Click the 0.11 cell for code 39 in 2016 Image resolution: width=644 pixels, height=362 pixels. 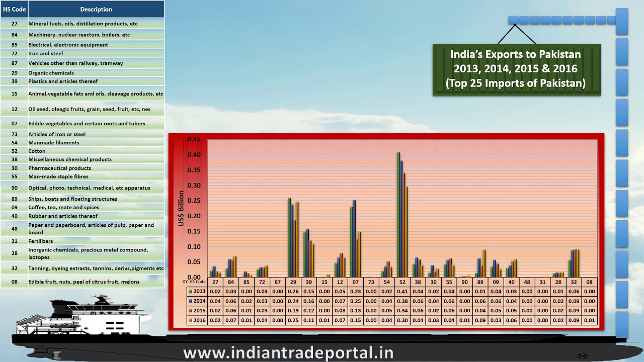pyautogui.click(x=309, y=320)
